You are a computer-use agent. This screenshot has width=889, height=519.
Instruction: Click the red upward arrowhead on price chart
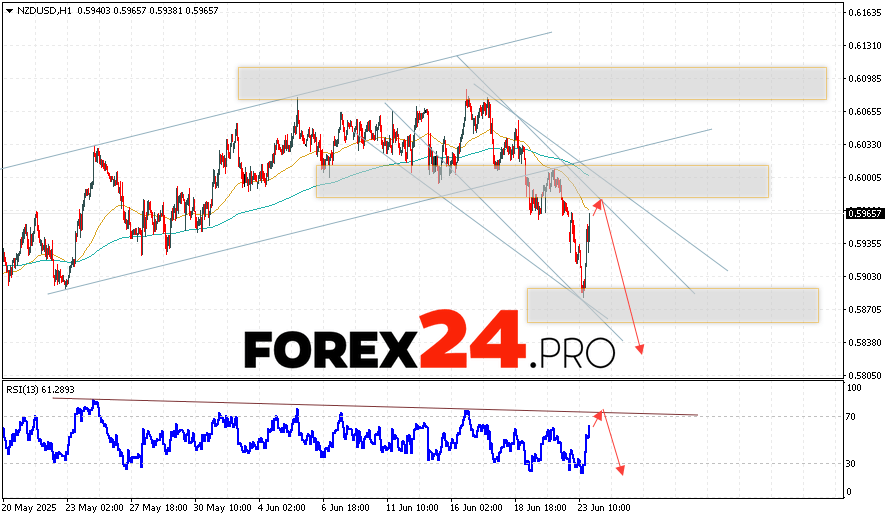coord(599,203)
